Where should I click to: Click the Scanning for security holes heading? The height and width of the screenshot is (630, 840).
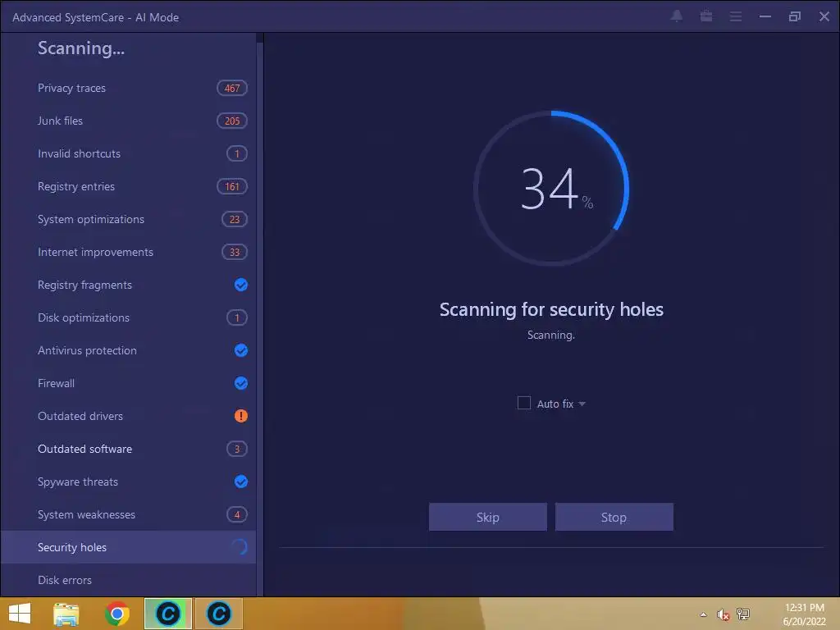[x=551, y=309]
